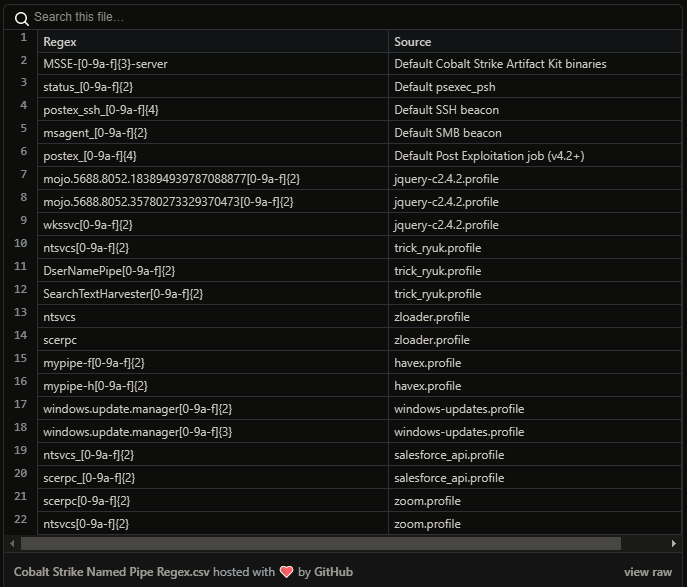Click 'Default Post Exploitation job (v4.2+)' cell
Image resolution: width=687 pixels, height=587 pixels.
[x=535, y=156]
